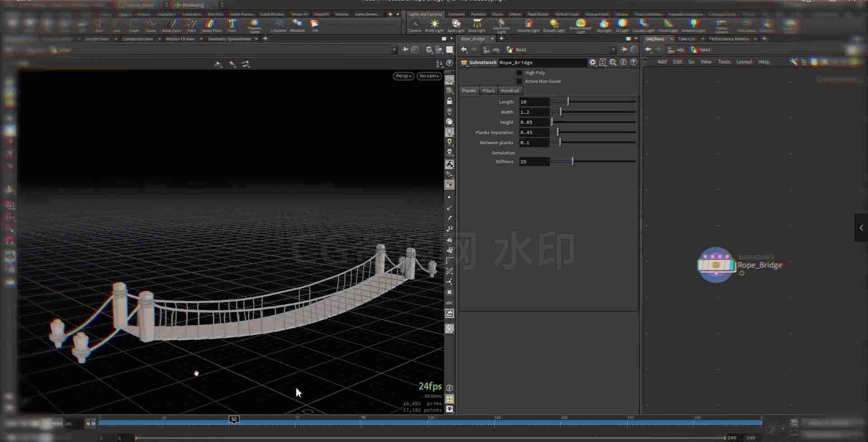Open the Modeling desktop dropdown

click(193, 5)
